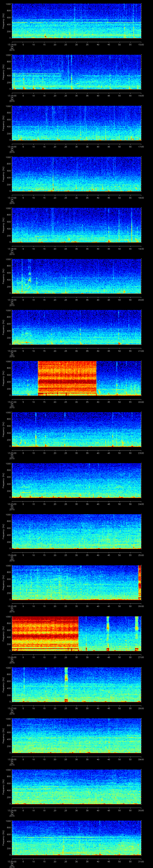Click the 13:19:00 start time label

(12, 300)
